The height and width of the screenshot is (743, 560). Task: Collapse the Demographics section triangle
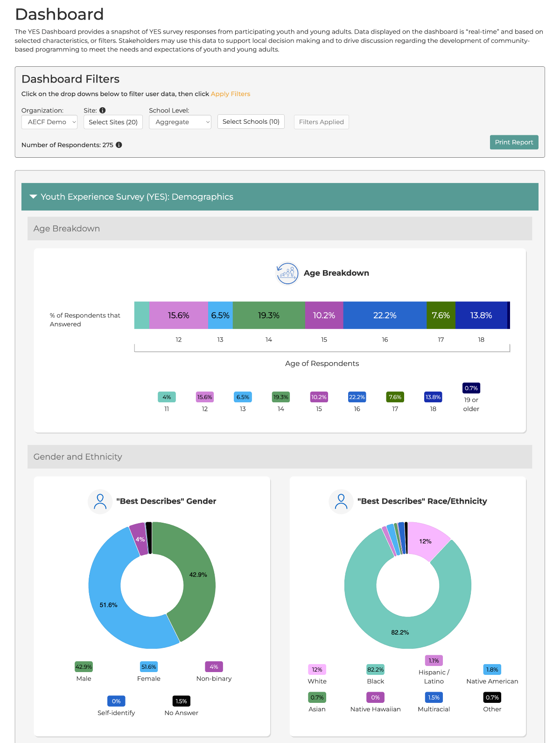(33, 197)
